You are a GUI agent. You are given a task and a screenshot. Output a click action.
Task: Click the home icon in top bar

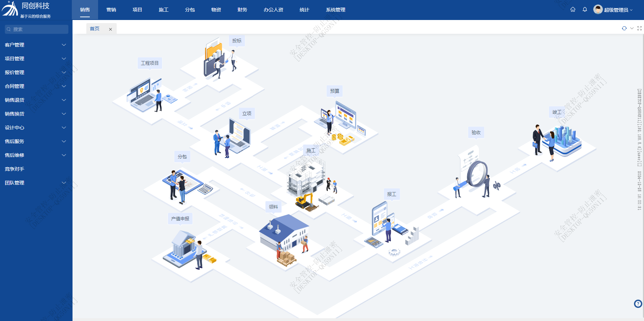[573, 10]
